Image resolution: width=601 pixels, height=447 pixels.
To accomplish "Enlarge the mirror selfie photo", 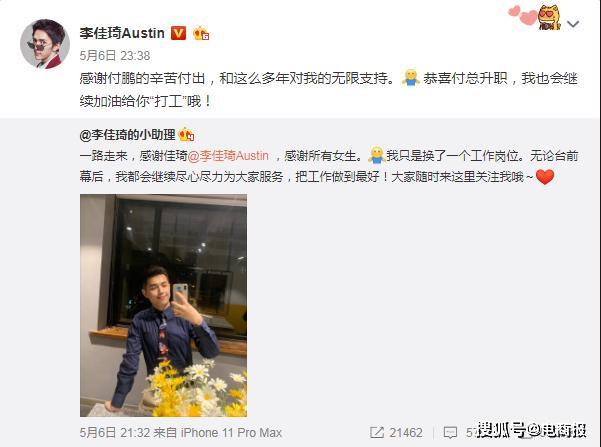I will click(164, 305).
